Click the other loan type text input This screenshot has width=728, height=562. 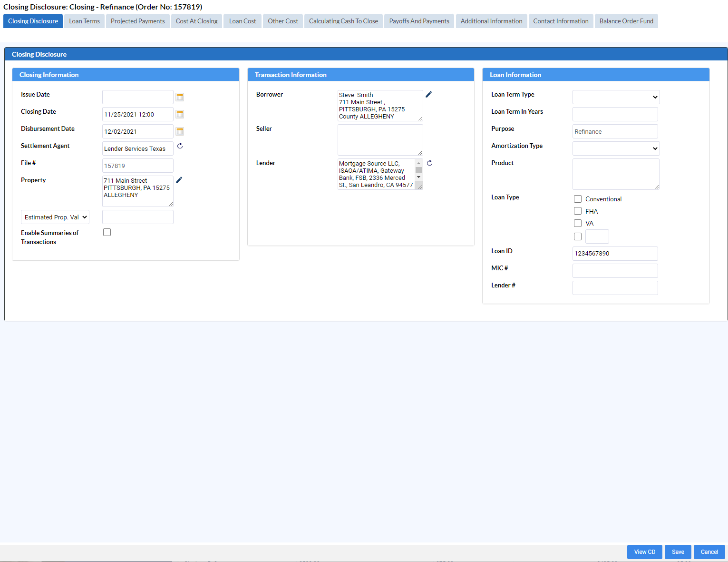597,237
